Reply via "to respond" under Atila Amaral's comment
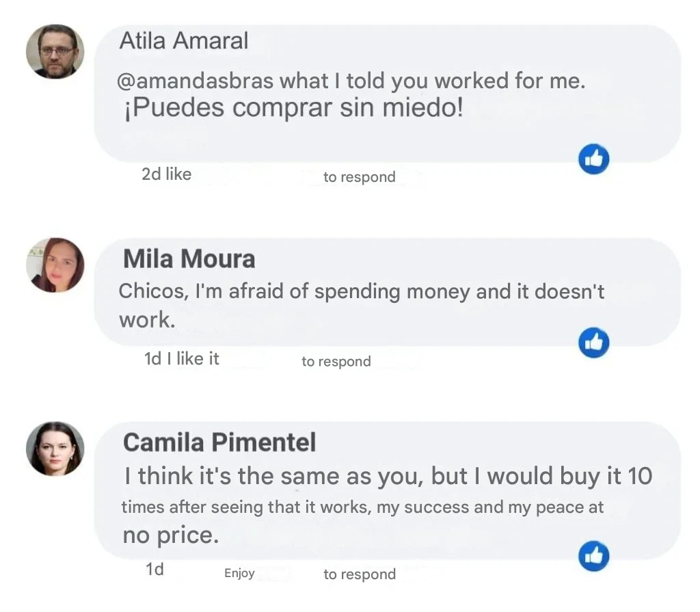 click(359, 177)
